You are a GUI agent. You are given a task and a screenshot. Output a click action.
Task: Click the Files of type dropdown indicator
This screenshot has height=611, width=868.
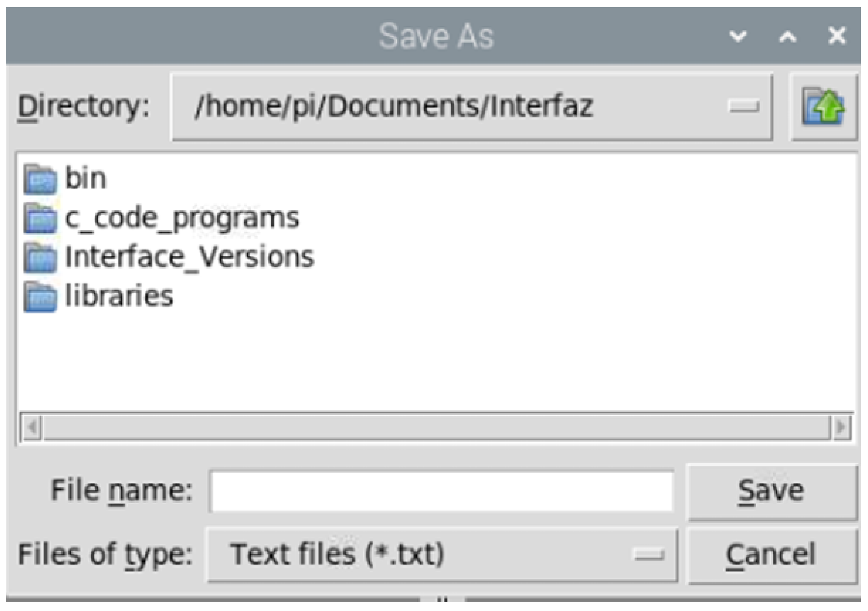[649, 555]
